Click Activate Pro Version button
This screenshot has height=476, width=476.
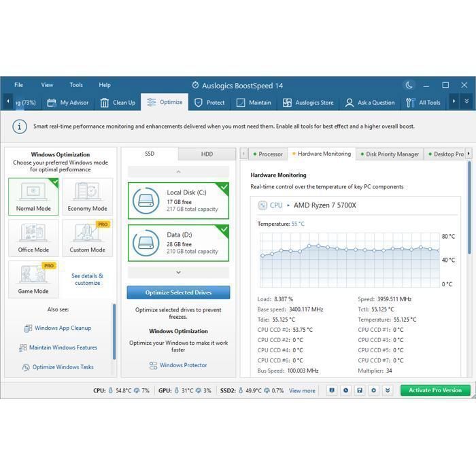[x=435, y=390]
